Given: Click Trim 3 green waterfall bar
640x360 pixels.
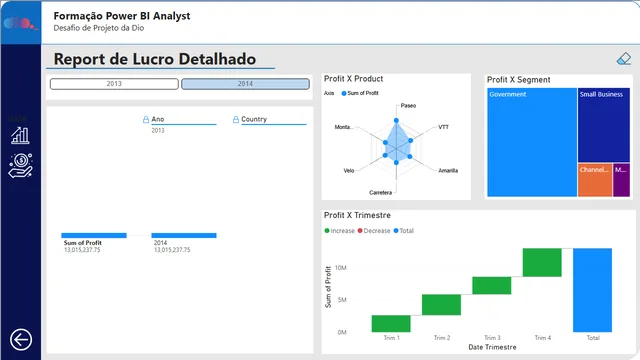Looking at the screenshot, I should pos(491,285).
